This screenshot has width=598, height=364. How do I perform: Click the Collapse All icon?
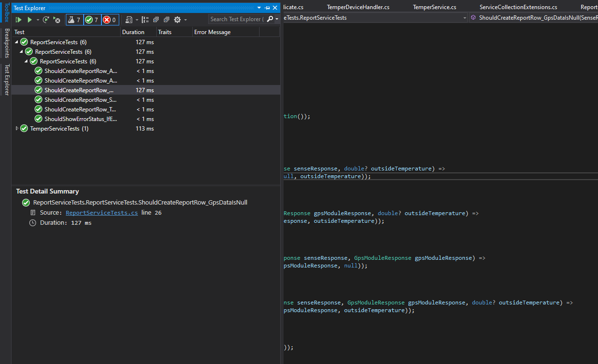click(x=166, y=20)
